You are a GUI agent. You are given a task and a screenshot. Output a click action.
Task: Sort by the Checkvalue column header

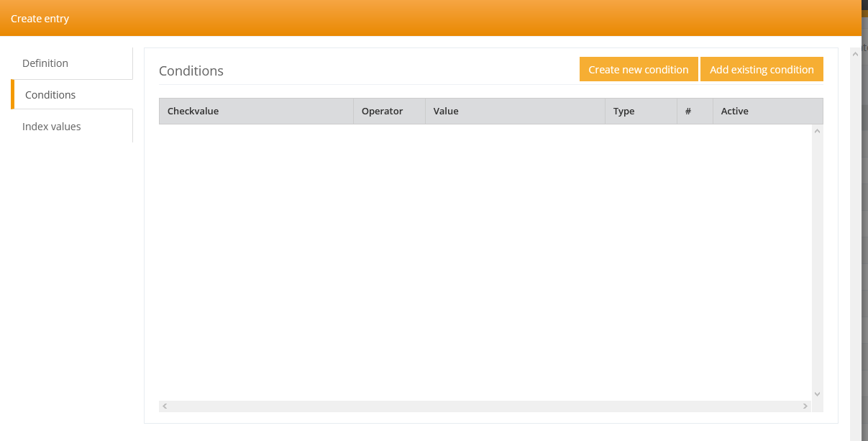(x=193, y=112)
